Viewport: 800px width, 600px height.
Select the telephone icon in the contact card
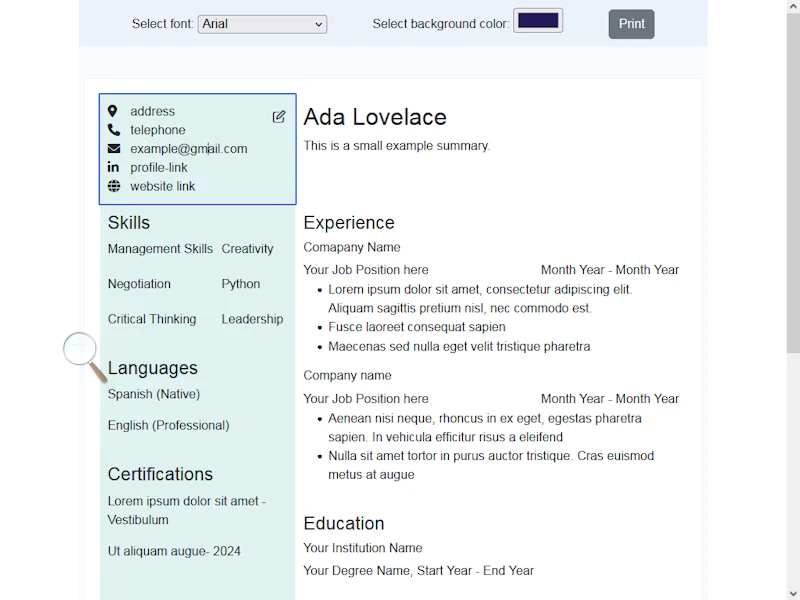click(x=113, y=130)
